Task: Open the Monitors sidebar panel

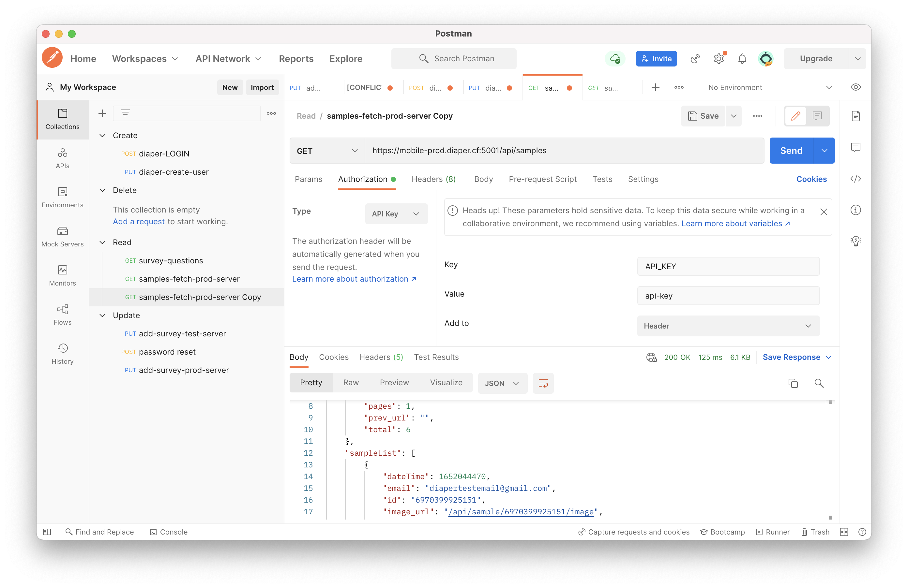Action: pyautogui.click(x=63, y=276)
